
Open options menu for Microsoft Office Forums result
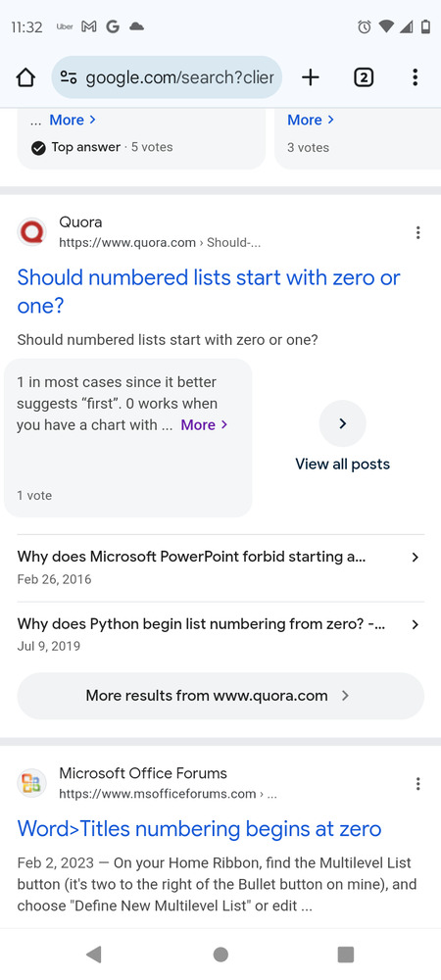[417, 784]
